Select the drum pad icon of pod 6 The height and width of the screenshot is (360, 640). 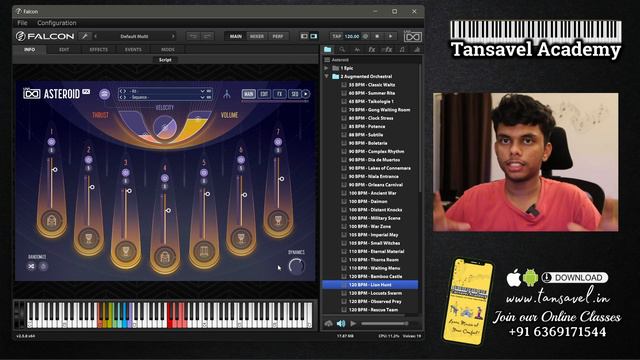[241, 238]
